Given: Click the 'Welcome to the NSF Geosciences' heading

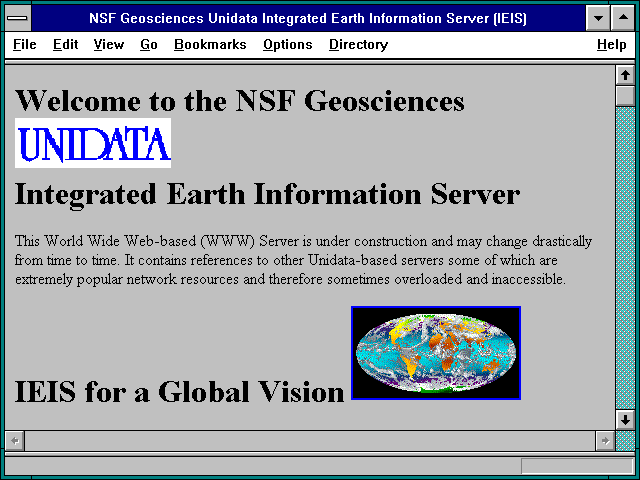Looking at the screenshot, I should [x=240, y=101].
